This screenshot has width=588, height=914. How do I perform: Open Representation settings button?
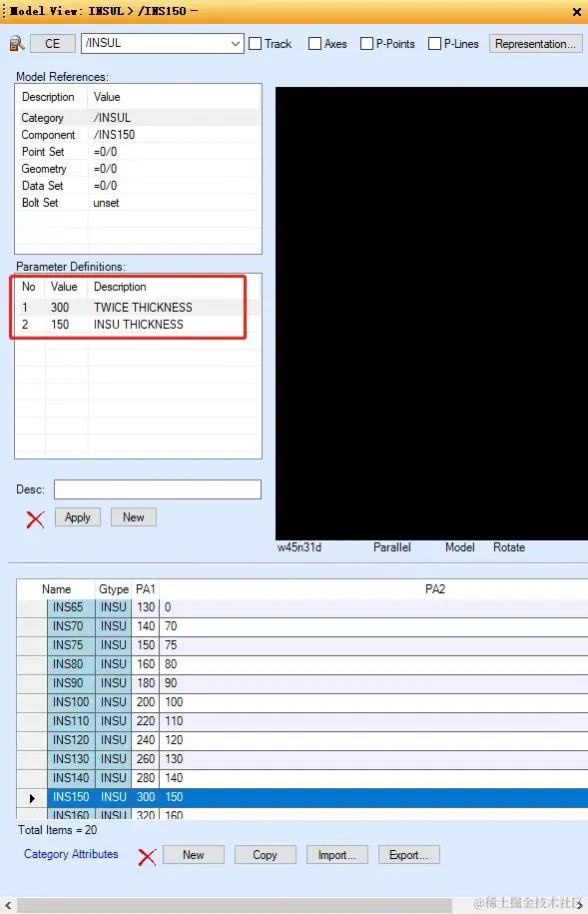point(535,44)
